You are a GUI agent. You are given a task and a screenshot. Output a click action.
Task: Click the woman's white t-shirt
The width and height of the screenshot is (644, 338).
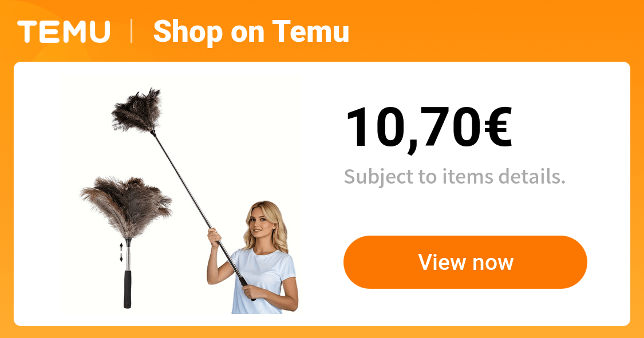(262, 281)
